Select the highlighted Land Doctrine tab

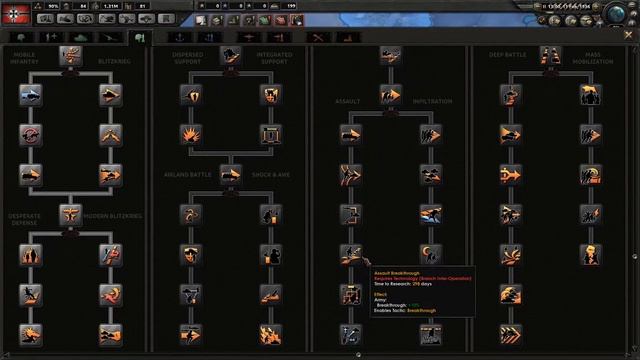pyautogui.click(x=140, y=38)
